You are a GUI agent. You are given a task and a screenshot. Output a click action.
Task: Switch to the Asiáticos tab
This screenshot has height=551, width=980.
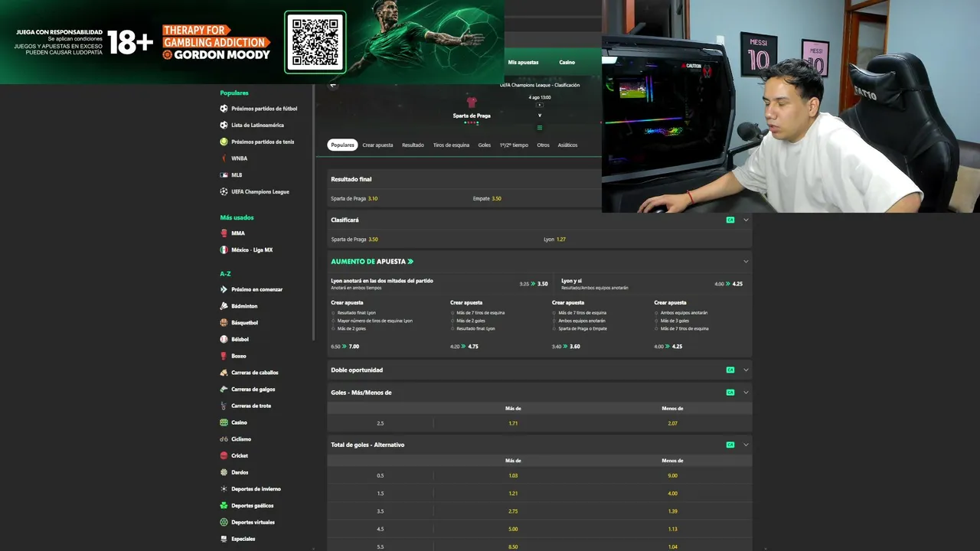(568, 145)
